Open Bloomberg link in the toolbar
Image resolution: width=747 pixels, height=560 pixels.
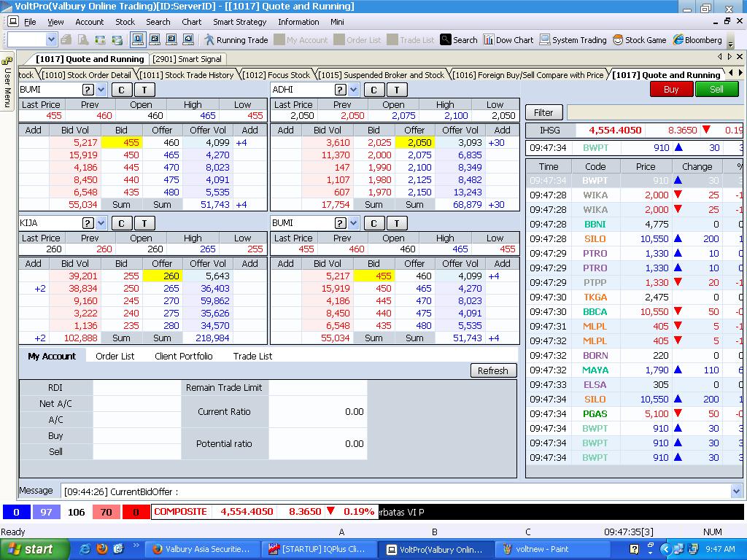[x=697, y=40]
